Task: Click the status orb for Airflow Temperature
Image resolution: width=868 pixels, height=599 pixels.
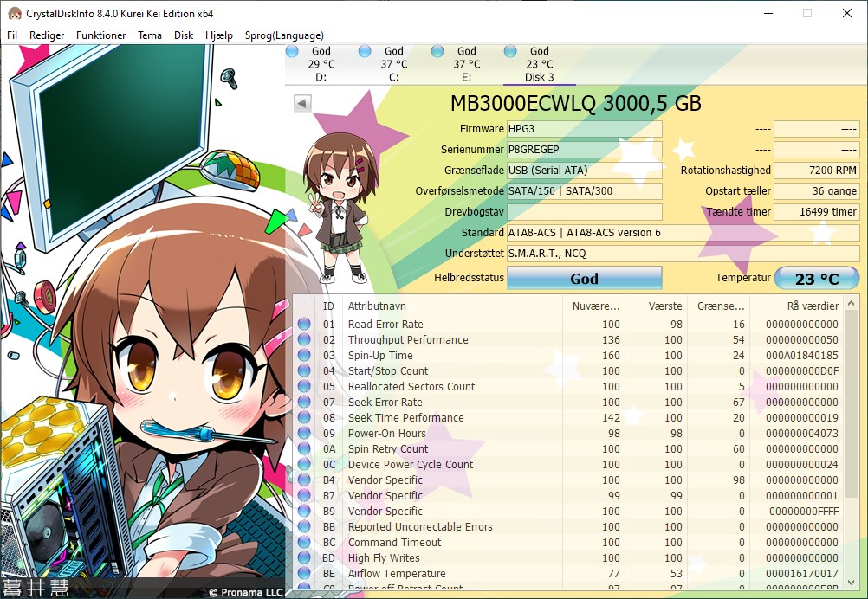Action: click(x=304, y=573)
